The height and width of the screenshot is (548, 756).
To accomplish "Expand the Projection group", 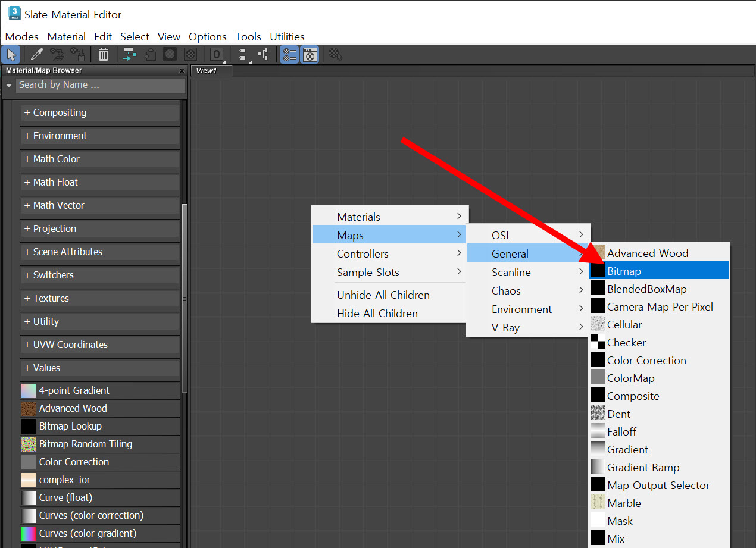I will 100,229.
